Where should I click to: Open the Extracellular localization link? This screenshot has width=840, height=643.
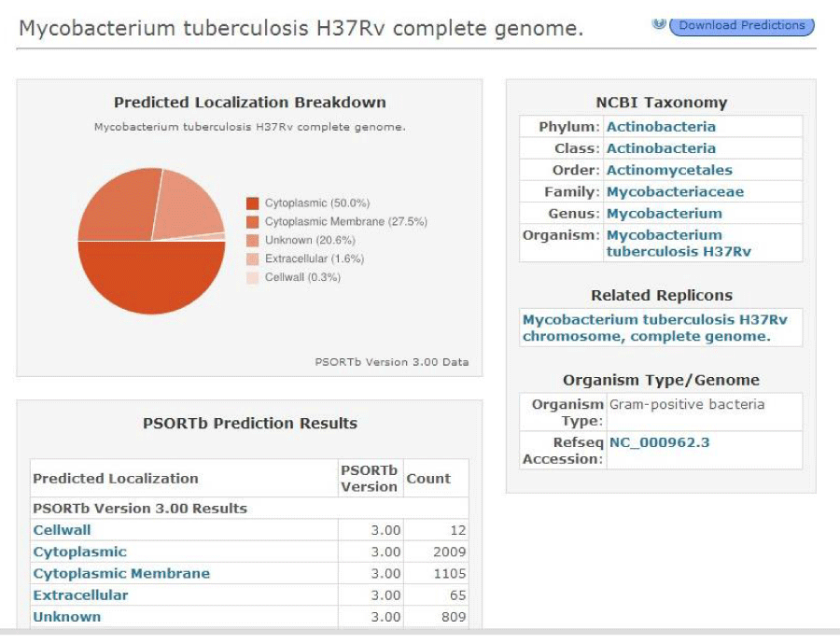80,595
